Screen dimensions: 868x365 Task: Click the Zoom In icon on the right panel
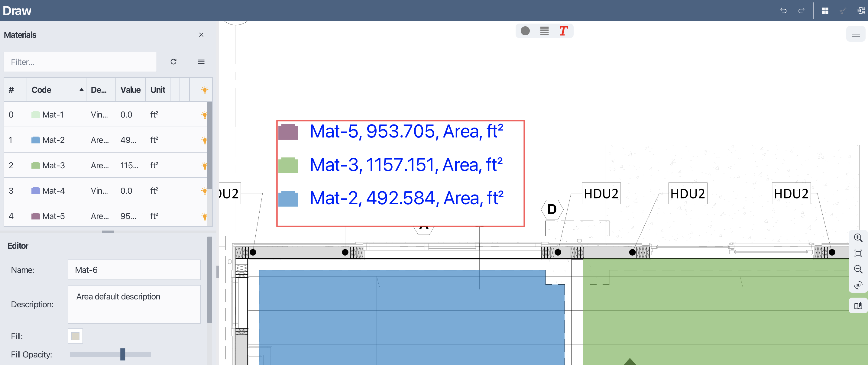[859, 238]
